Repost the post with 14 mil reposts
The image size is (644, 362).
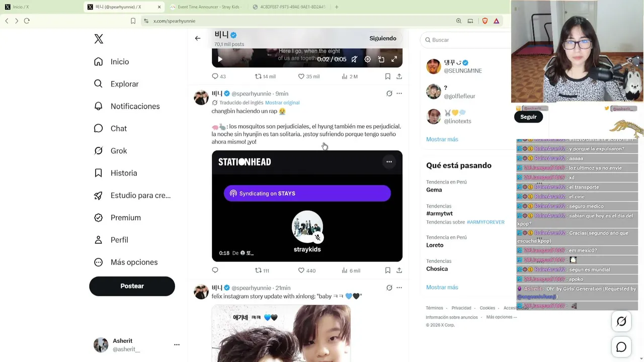pos(265,76)
